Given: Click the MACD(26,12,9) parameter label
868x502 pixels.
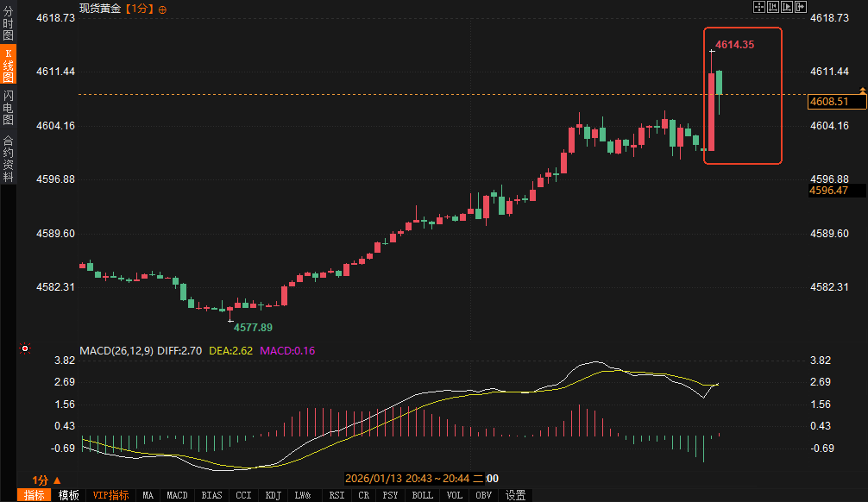Looking at the screenshot, I should click(116, 350).
